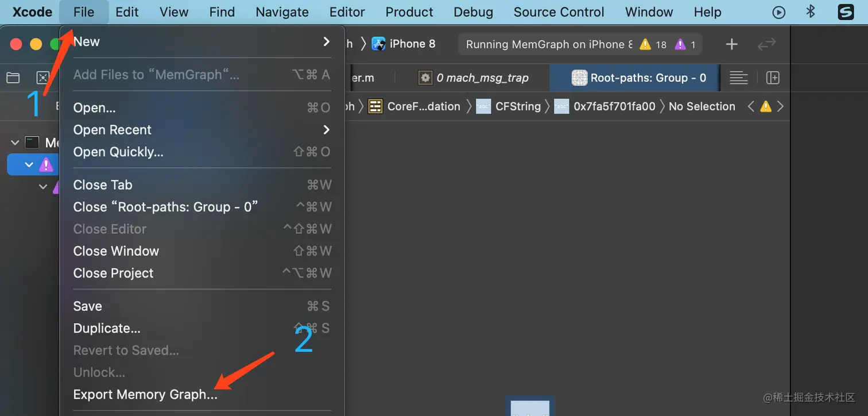Click the purple warning icon in selected row
Screen dimensions: 868x416
[x=46, y=165]
